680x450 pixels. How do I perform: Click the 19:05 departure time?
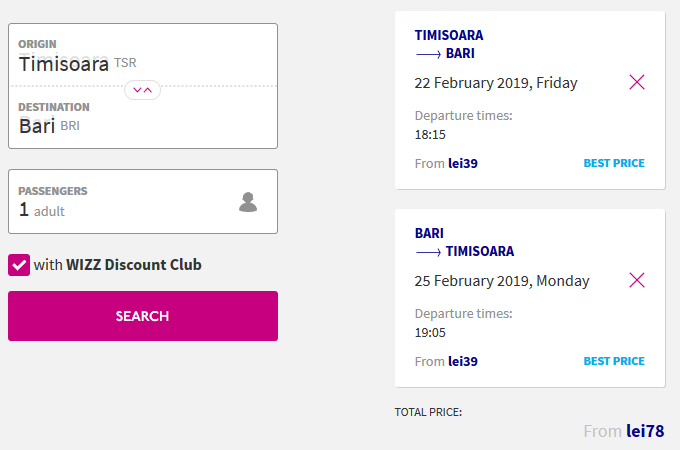pyautogui.click(x=430, y=333)
